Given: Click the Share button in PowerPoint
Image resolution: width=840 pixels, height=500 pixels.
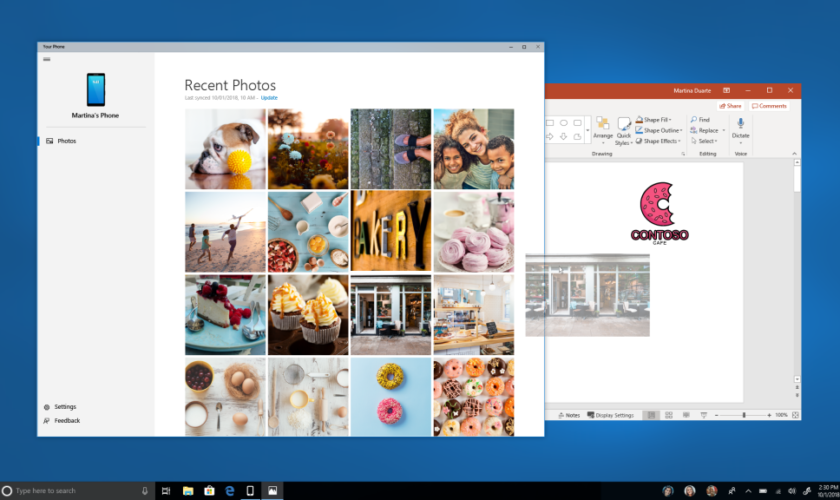Looking at the screenshot, I should [731, 105].
